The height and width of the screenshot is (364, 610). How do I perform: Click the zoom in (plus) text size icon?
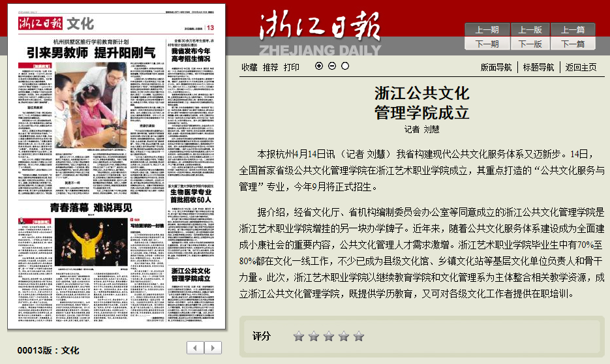(x=319, y=66)
